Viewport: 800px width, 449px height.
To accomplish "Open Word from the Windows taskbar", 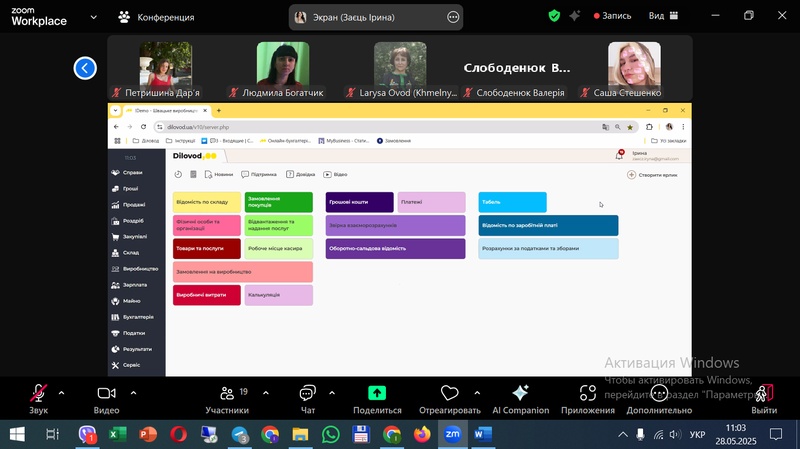I will [483, 434].
